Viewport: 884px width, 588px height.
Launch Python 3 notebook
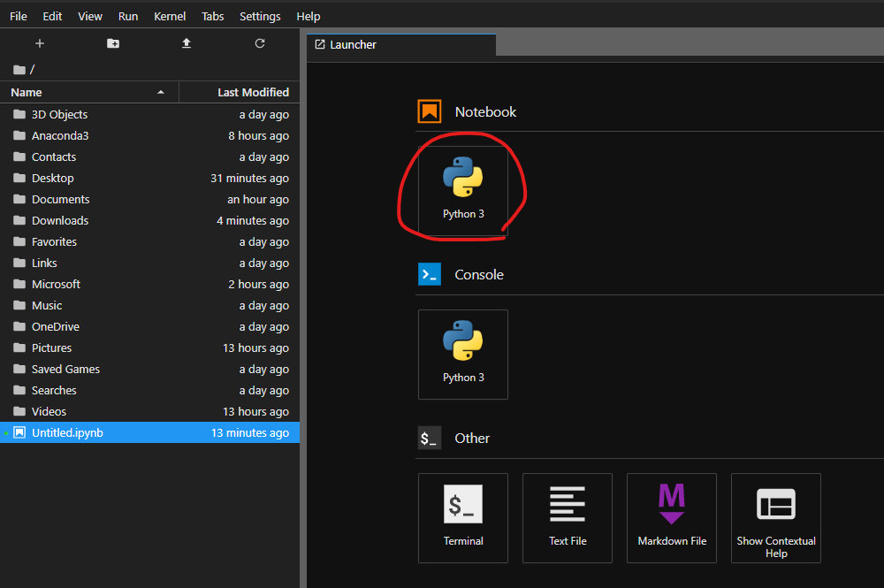(463, 191)
